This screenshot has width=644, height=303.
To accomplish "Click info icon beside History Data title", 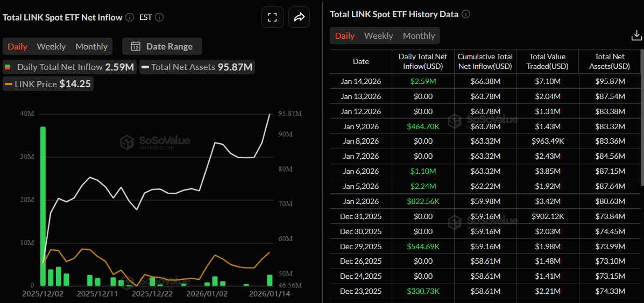I will pos(466,15).
